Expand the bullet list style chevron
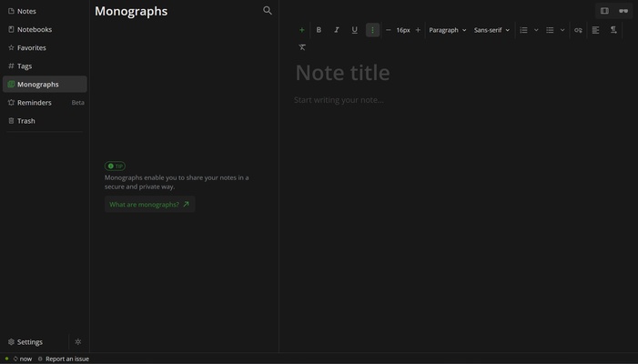638x364 pixels. tap(562, 30)
